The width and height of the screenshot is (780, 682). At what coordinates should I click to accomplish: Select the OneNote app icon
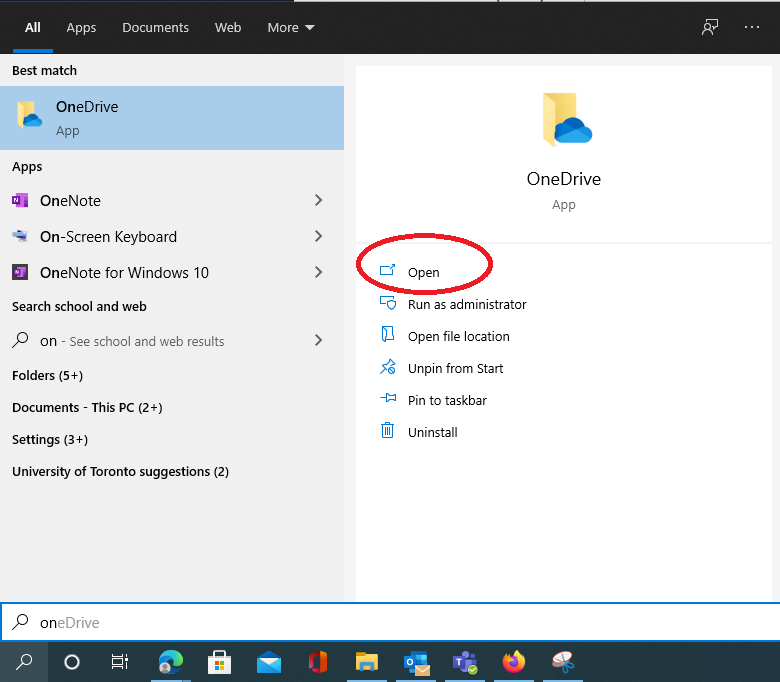(20, 200)
